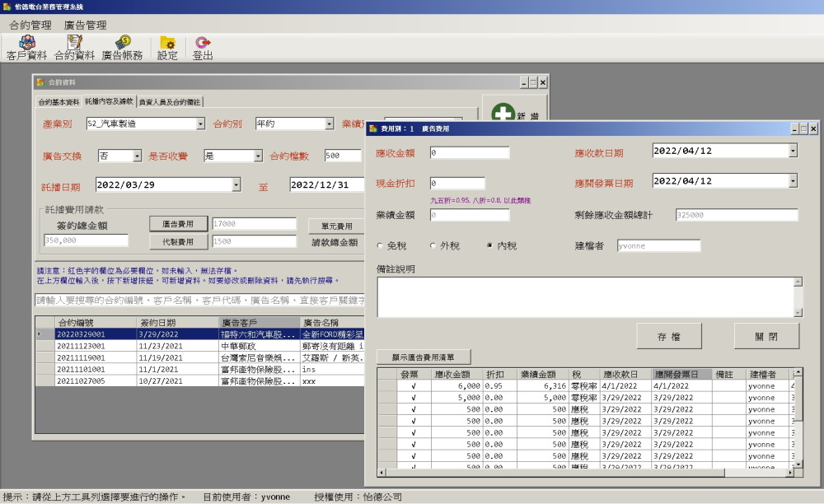Click the 備註說明 text area
Image resolution: width=824 pixels, height=504 pixels.
(585, 297)
